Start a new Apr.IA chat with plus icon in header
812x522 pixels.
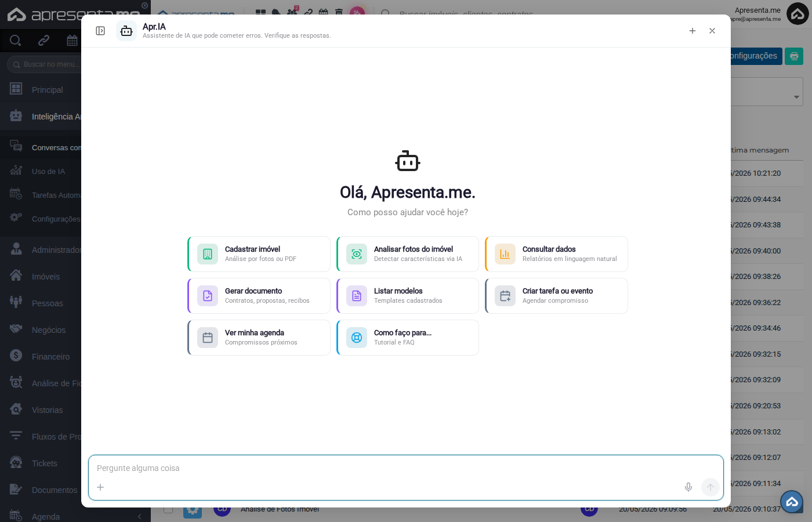693,31
